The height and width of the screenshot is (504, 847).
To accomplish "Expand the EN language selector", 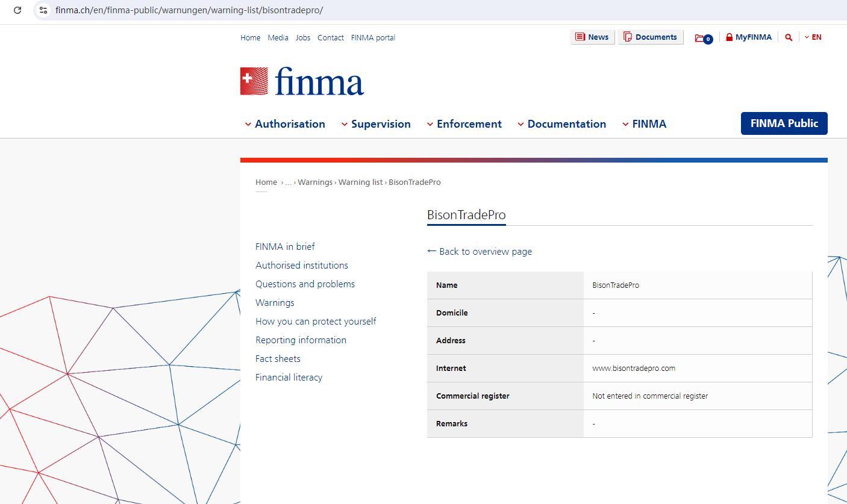I will pos(813,37).
